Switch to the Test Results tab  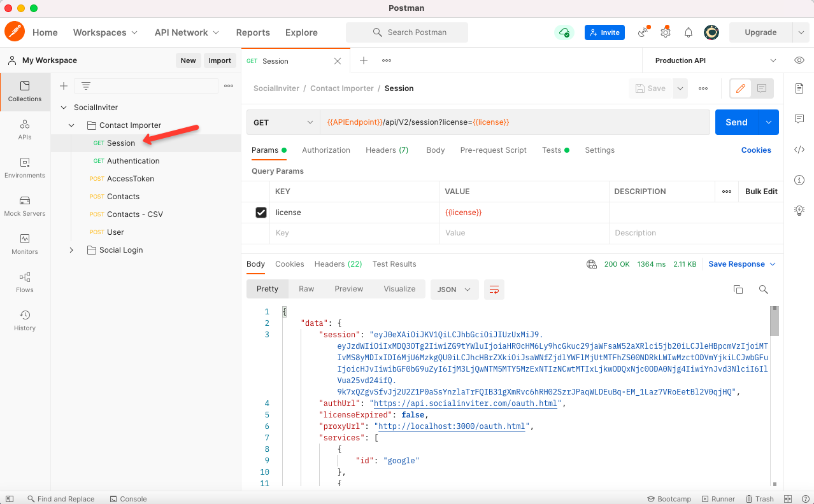394,264
